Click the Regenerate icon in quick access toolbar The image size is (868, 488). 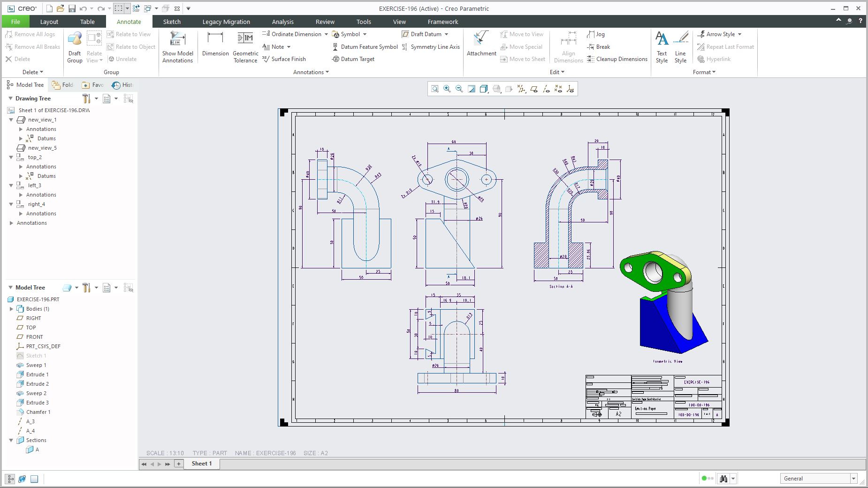pos(136,8)
